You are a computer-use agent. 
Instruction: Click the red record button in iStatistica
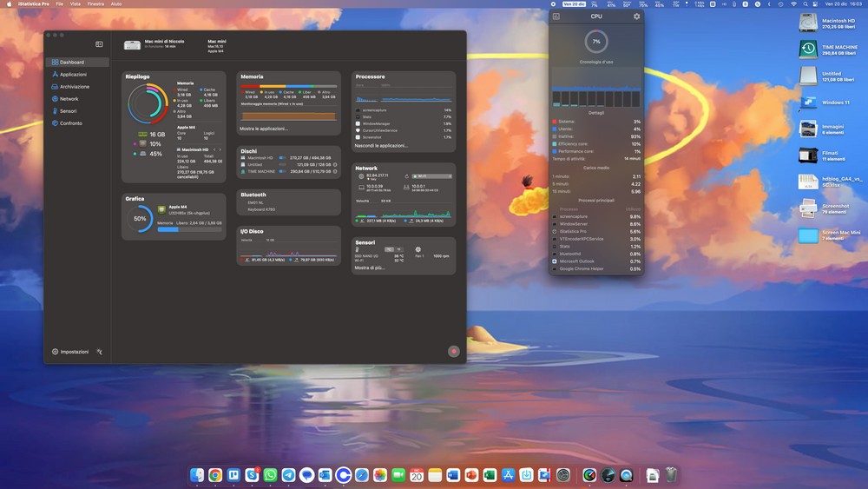tap(453, 351)
